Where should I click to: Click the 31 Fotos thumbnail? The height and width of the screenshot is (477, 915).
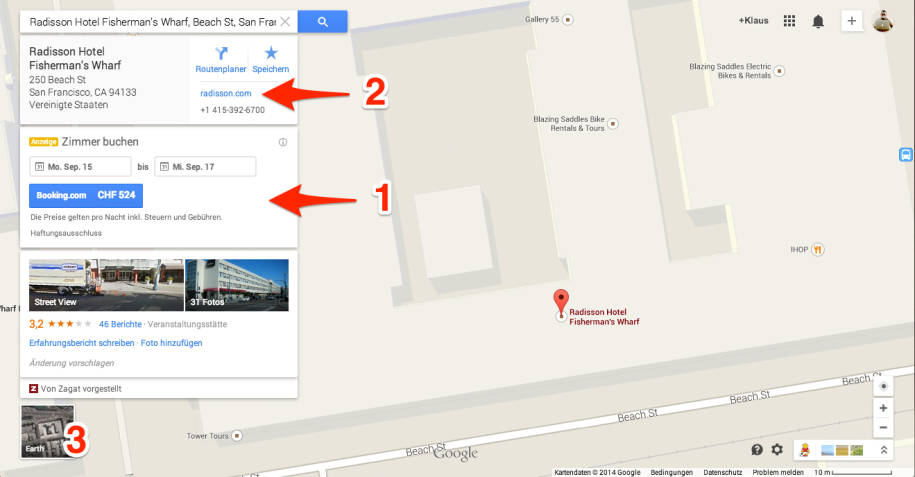tap(237, 285)
